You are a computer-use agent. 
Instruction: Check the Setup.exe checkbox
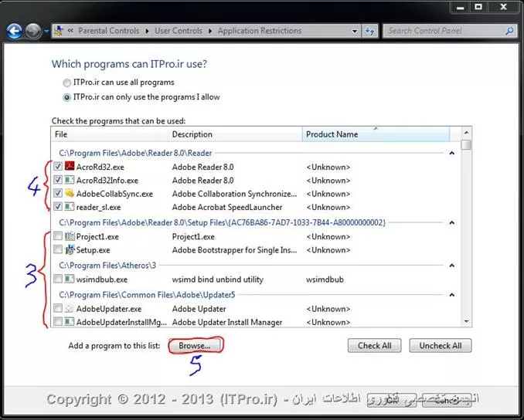point(58,249)
